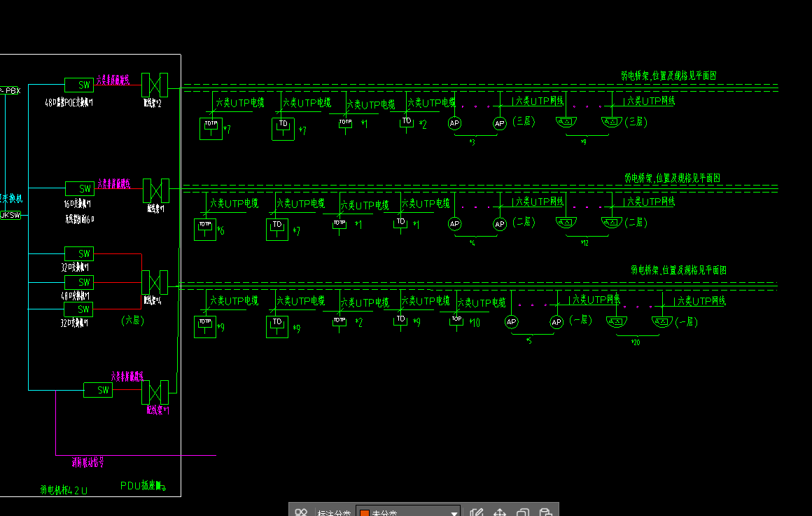Click the AP circle next to first (一层) label
The image size is (812, 516).
point(556,322)
